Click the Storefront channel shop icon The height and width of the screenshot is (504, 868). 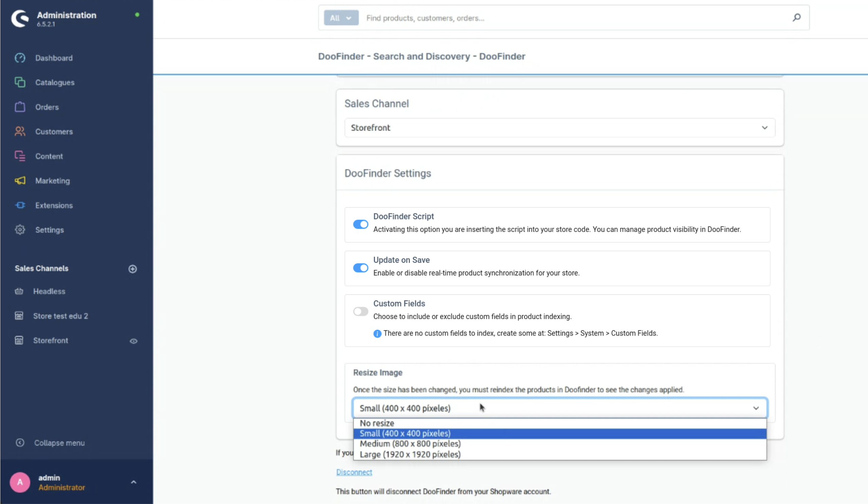tap(19, 341)
